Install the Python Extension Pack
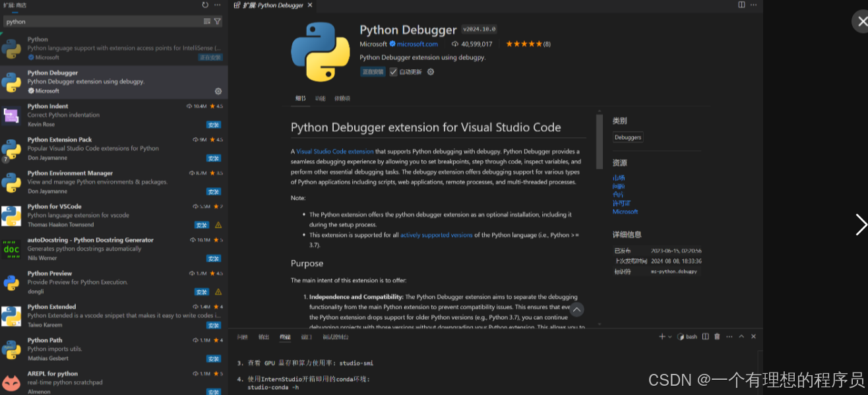Viewport: 868px width, 395px height. [x=214, y=158]
